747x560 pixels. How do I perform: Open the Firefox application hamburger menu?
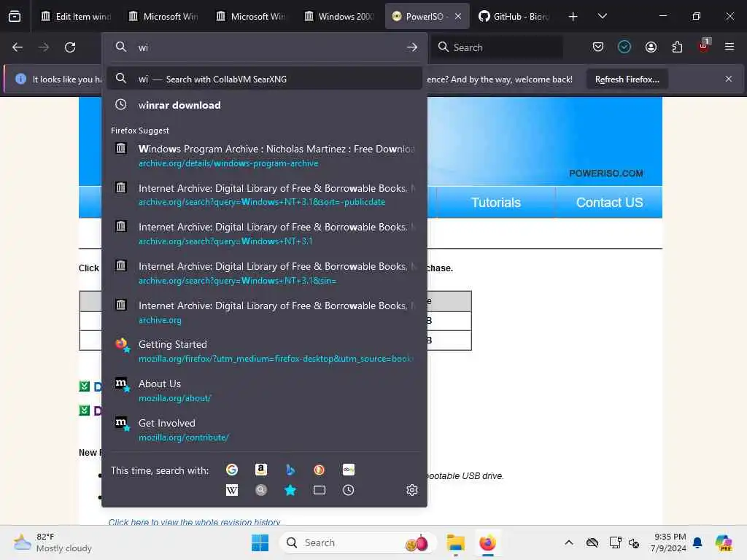click(x=729, y=47)
